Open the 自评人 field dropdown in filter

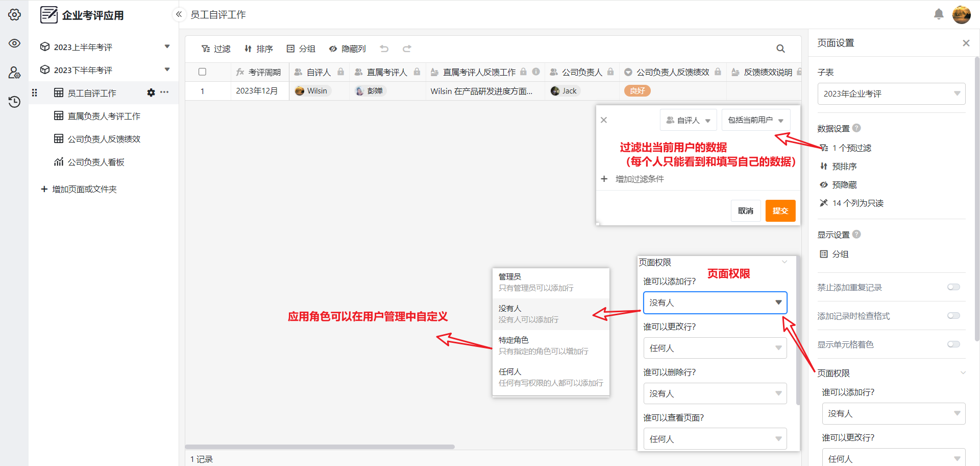coord(688,120)
